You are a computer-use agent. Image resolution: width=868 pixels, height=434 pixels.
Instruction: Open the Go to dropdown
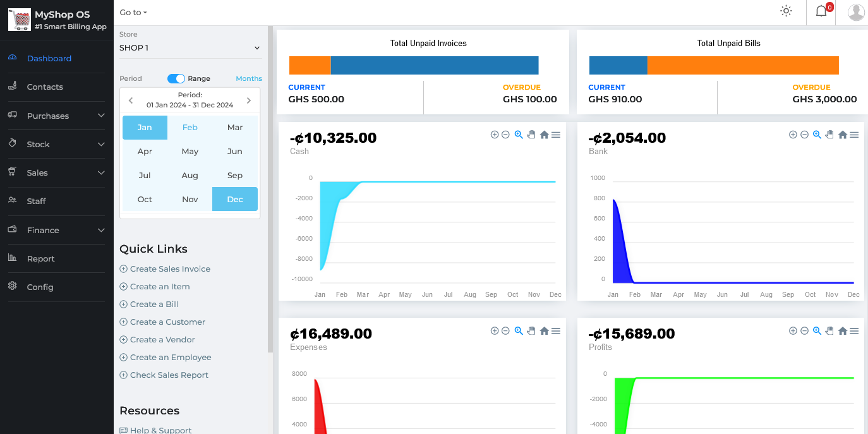[133, 13]
